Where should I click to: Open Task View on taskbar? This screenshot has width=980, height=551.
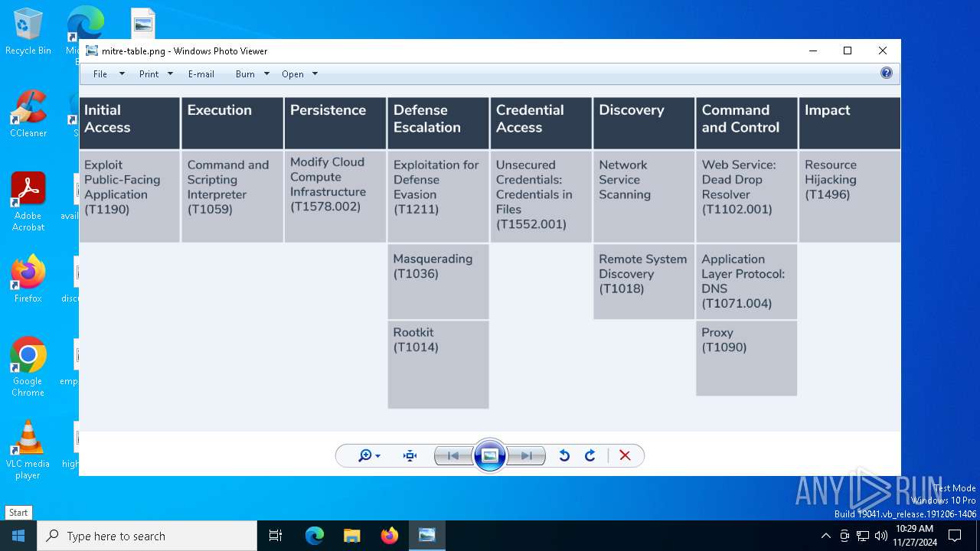coord(276,536)
